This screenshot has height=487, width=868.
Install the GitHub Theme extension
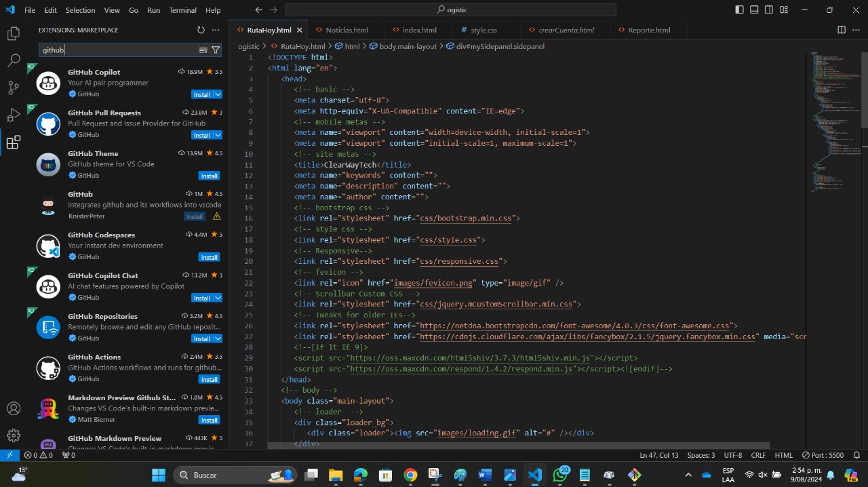(x=209, y=176)
